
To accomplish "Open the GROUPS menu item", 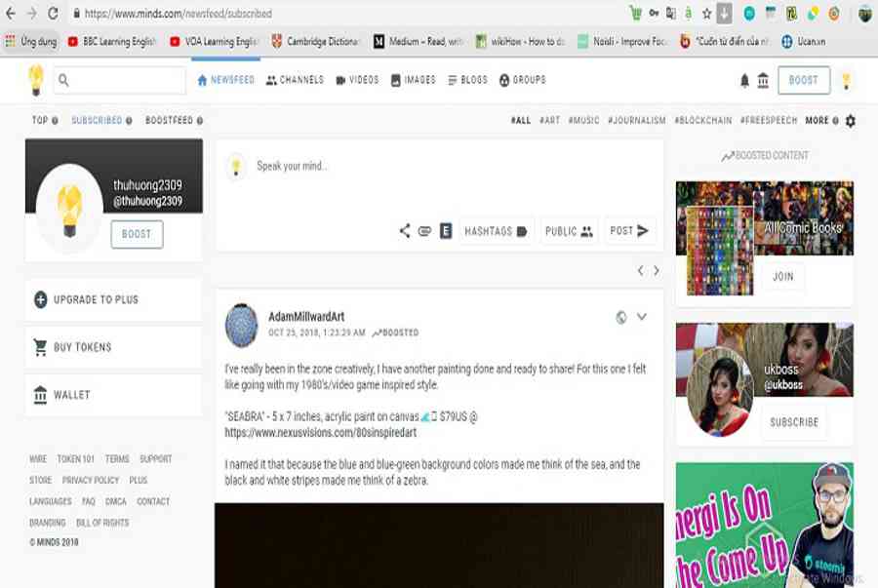I will 522,80.
